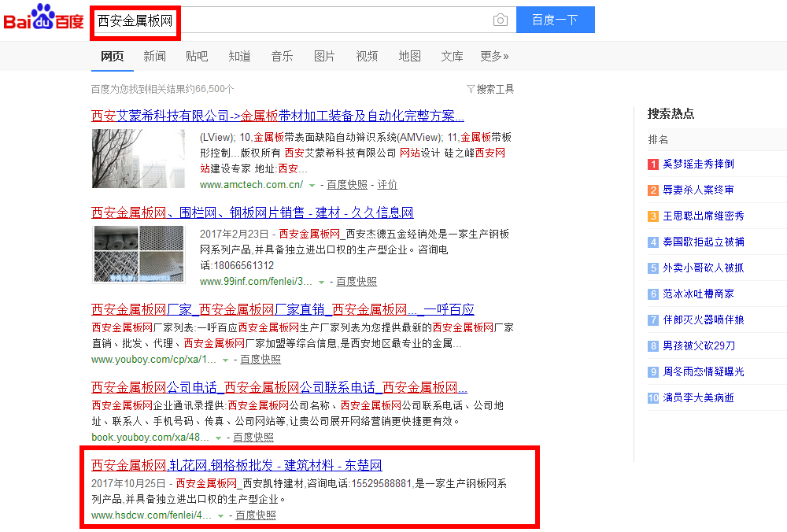Switch to the 知道 tab
This screenshot has height=532, width=787.
click(239, 56)
